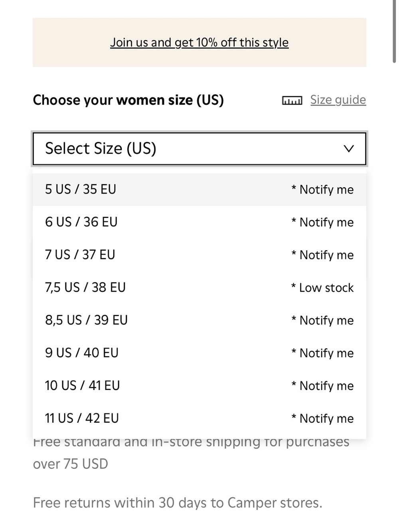Click the beige promotional banner

pos(199,42)
